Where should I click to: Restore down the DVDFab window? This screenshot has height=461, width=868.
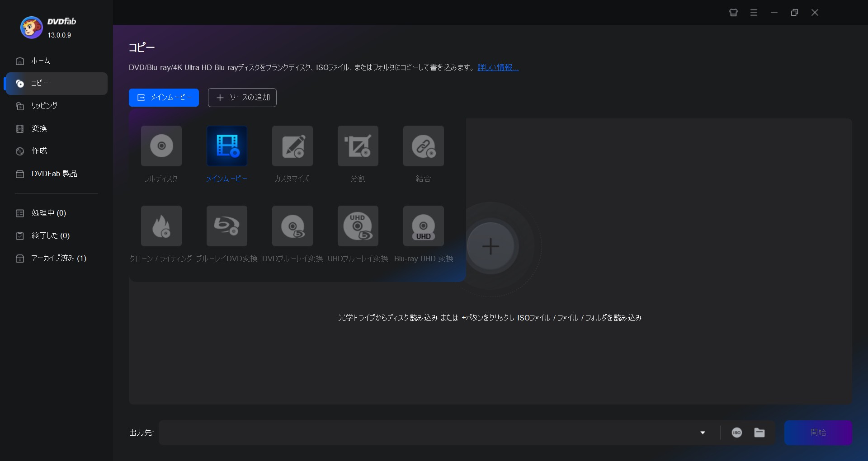794,13
